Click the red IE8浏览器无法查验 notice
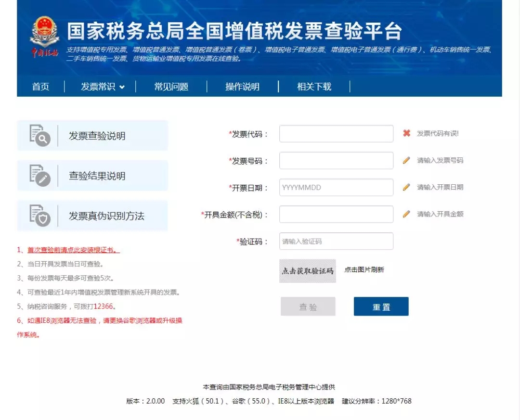Screen dimensions: 520x420 [100, 328]
